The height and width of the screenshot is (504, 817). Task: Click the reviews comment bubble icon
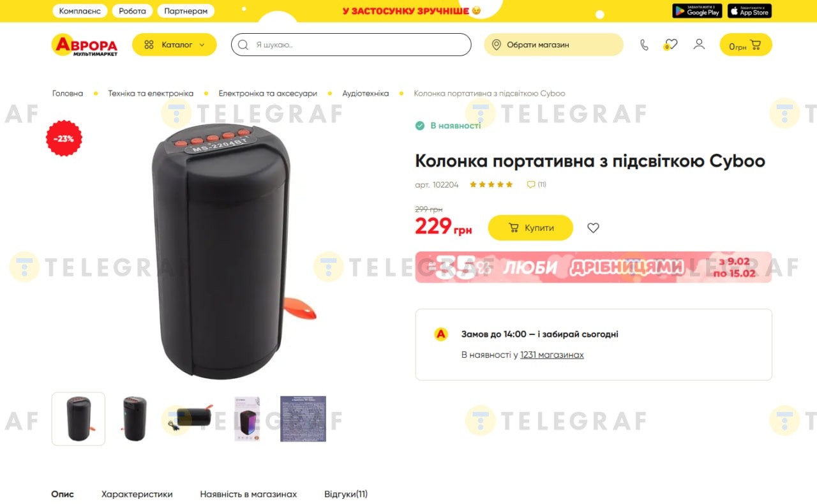(530, 184)
